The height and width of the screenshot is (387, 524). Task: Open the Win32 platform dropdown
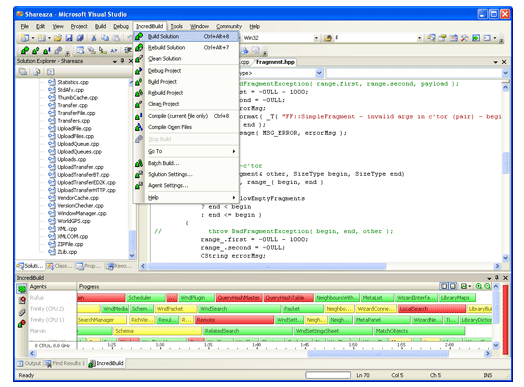coord(316,38)
